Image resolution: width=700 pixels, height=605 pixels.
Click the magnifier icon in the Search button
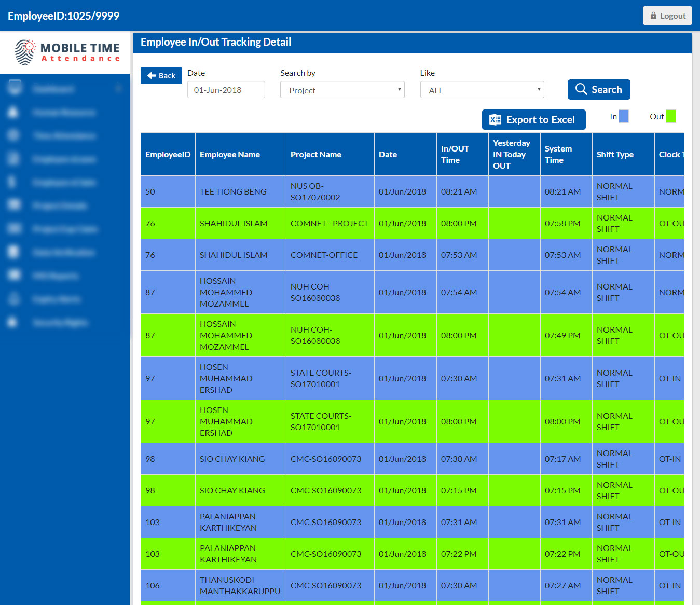pos(581,89)
